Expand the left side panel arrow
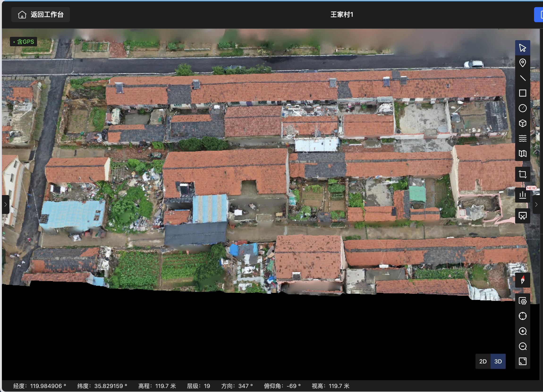The image size is (543, 392). 5,205
